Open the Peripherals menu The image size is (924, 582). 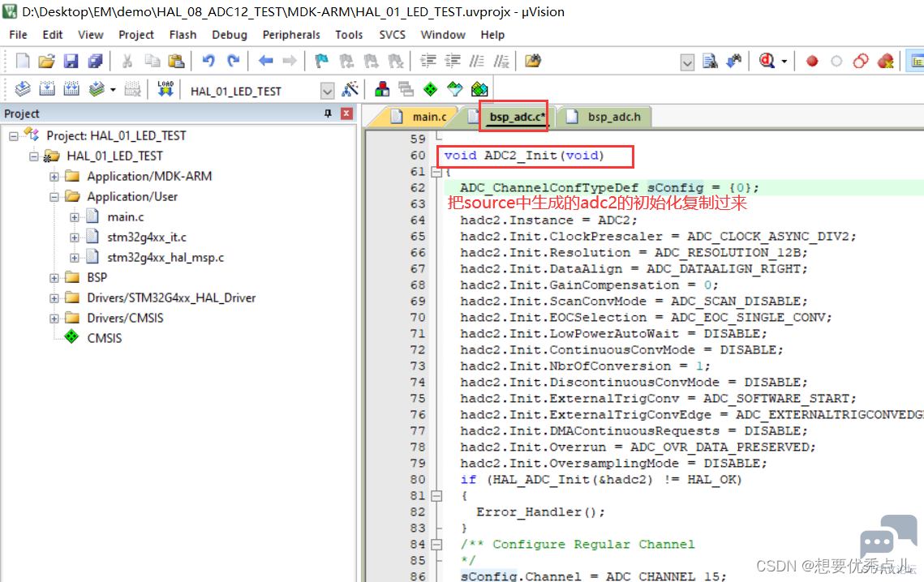[x=291, y=35]
